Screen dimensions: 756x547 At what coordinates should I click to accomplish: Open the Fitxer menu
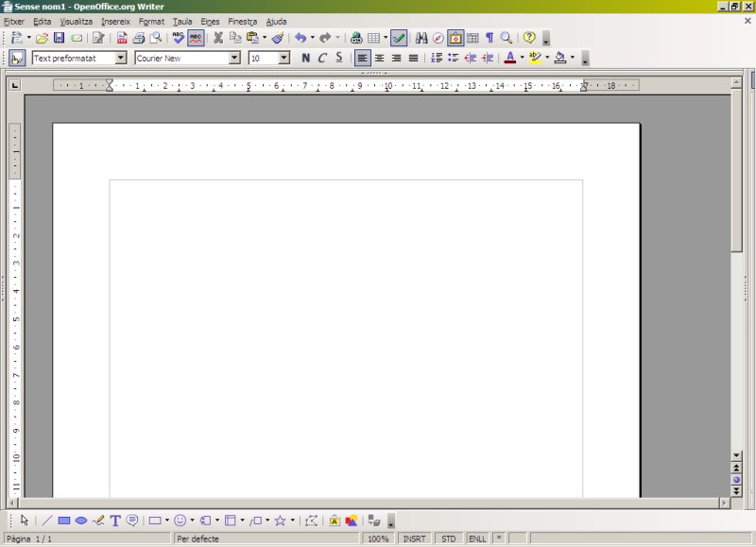(x=14, y=22)
